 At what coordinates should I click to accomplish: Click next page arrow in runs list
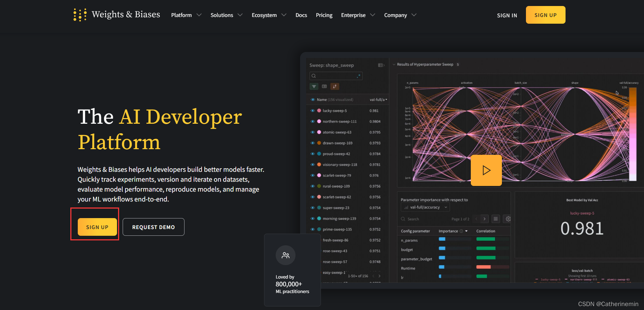[379, 276]
